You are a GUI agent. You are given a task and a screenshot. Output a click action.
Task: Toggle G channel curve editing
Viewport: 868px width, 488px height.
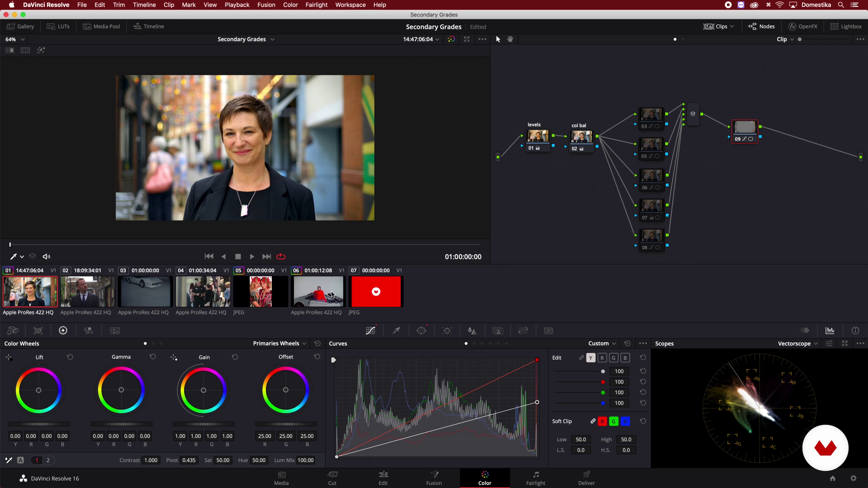[614, 358]
